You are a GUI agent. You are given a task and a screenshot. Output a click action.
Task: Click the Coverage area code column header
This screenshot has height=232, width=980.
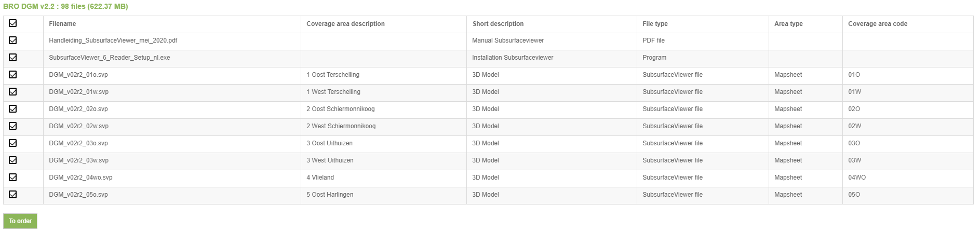[x=878, y=24]
